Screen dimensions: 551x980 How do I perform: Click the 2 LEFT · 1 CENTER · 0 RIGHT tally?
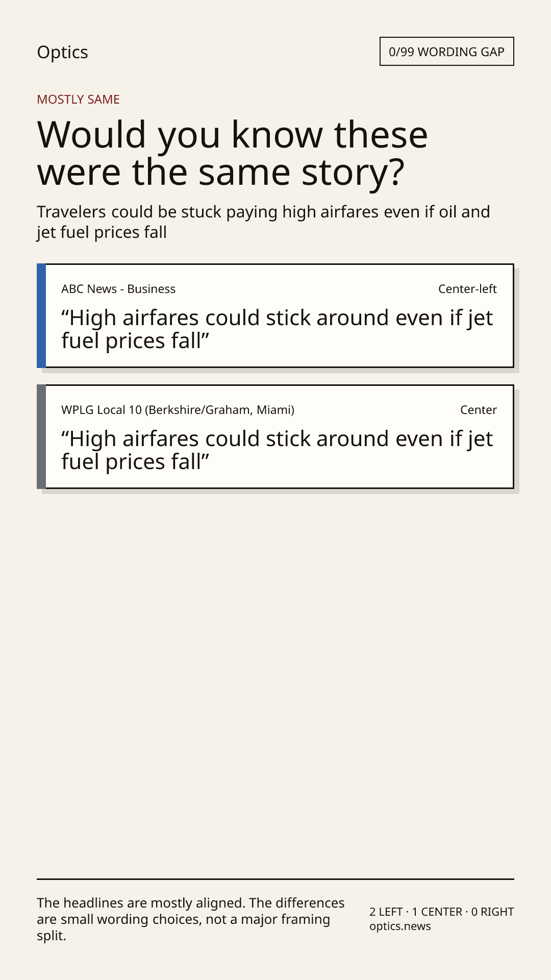(442, 912)
